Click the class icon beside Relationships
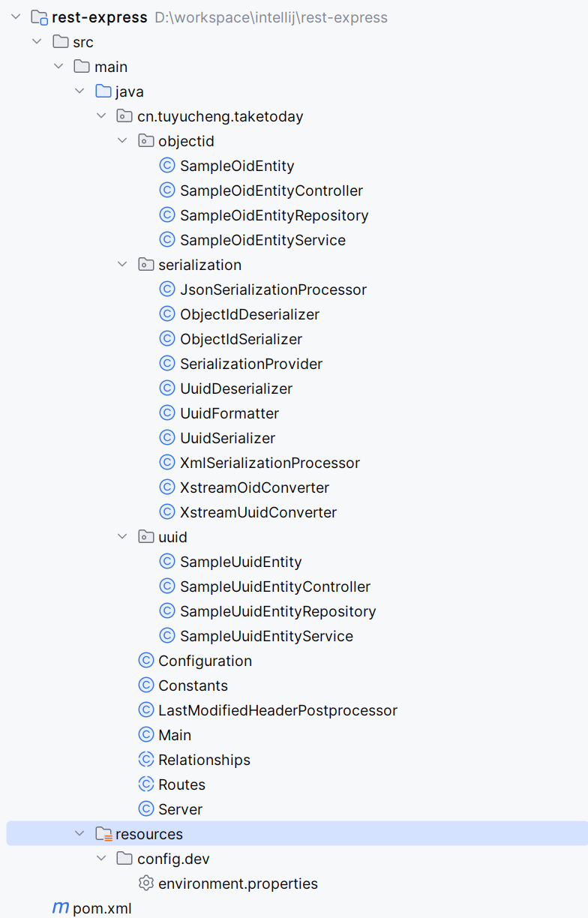The height and width of the screenshot is (918, 588). [146, 760]
